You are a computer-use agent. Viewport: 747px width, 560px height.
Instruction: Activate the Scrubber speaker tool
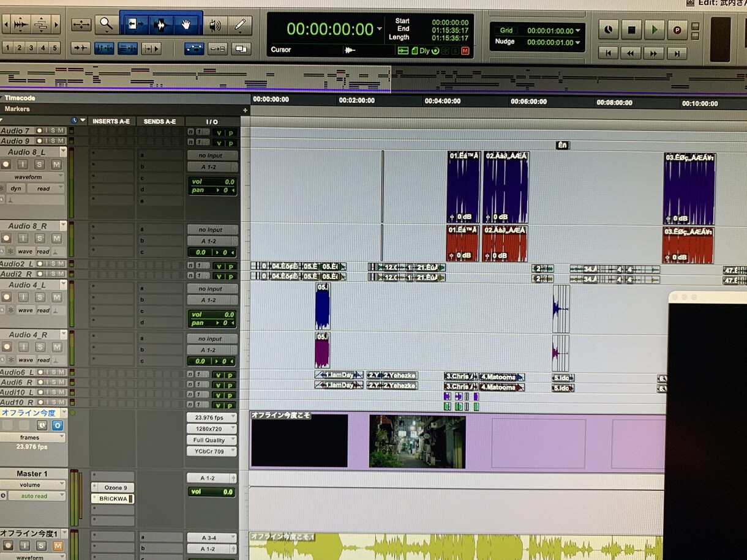click(214, 26)
